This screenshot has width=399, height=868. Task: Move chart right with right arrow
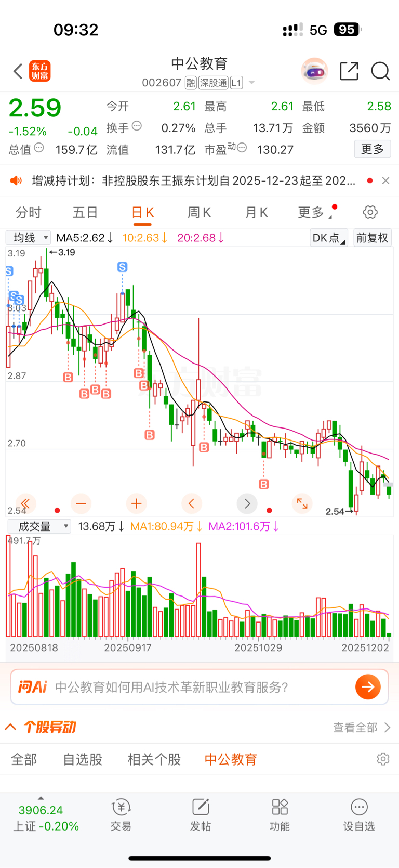[247, 503]
